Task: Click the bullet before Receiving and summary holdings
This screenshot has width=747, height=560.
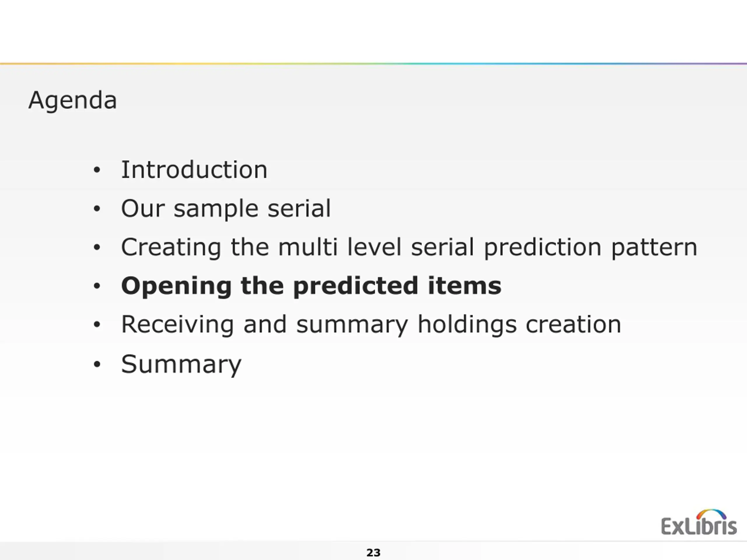Action: point(97,325)
